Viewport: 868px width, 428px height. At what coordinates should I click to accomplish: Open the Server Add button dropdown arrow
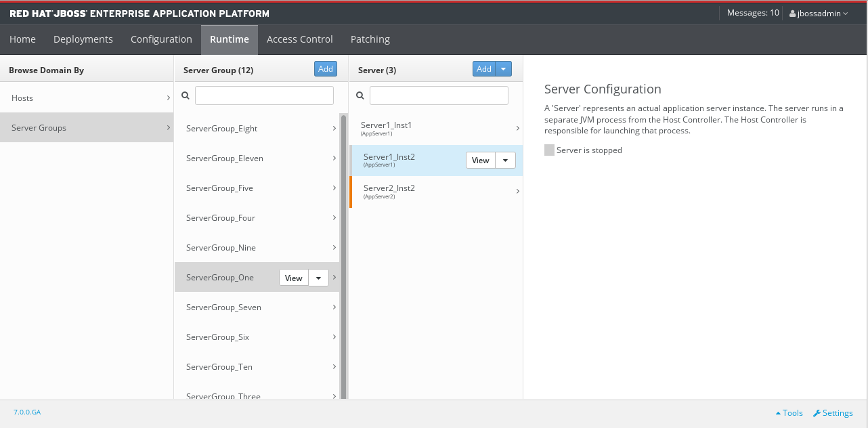(504, 69)
